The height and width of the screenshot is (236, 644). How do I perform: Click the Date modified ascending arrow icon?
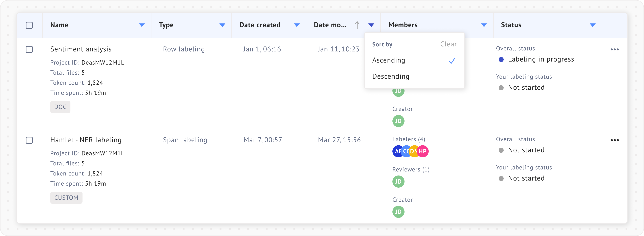[357, 25]
